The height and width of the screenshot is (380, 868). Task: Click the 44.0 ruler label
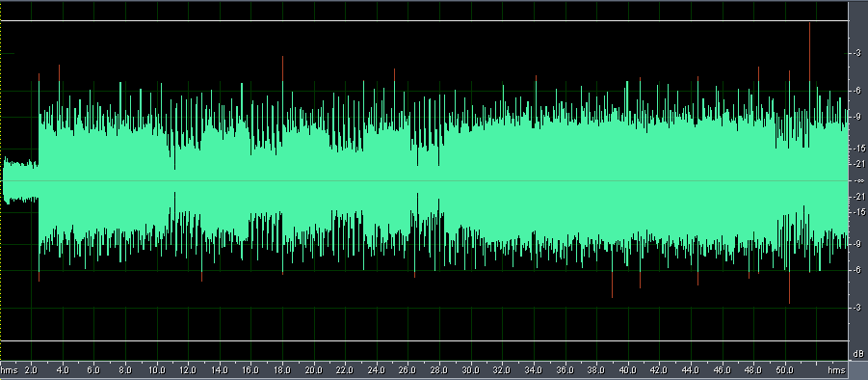click(691, 369)
